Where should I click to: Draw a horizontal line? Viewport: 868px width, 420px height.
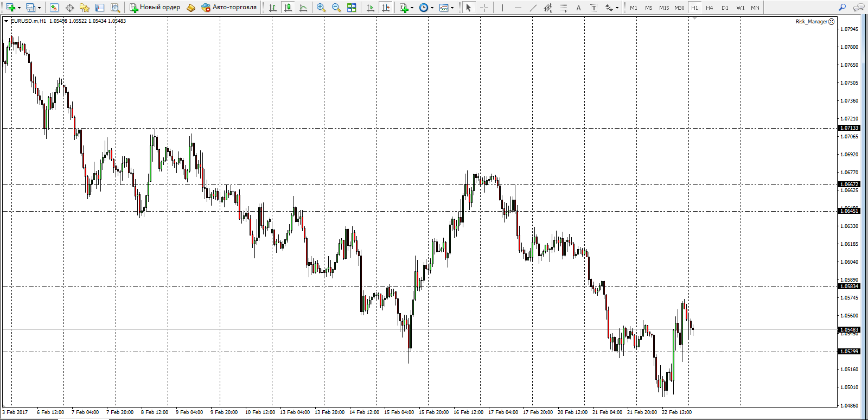pyautogui.click(x=518, y=8)
